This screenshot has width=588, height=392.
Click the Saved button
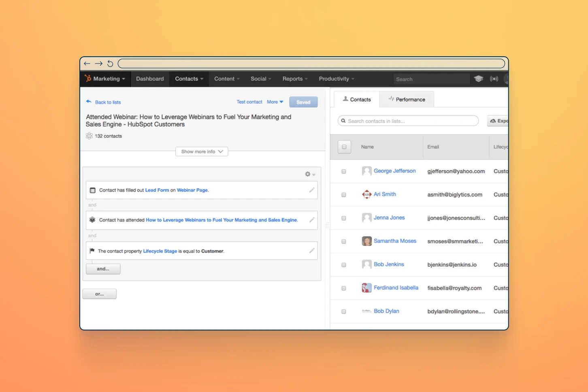(303, 102)
